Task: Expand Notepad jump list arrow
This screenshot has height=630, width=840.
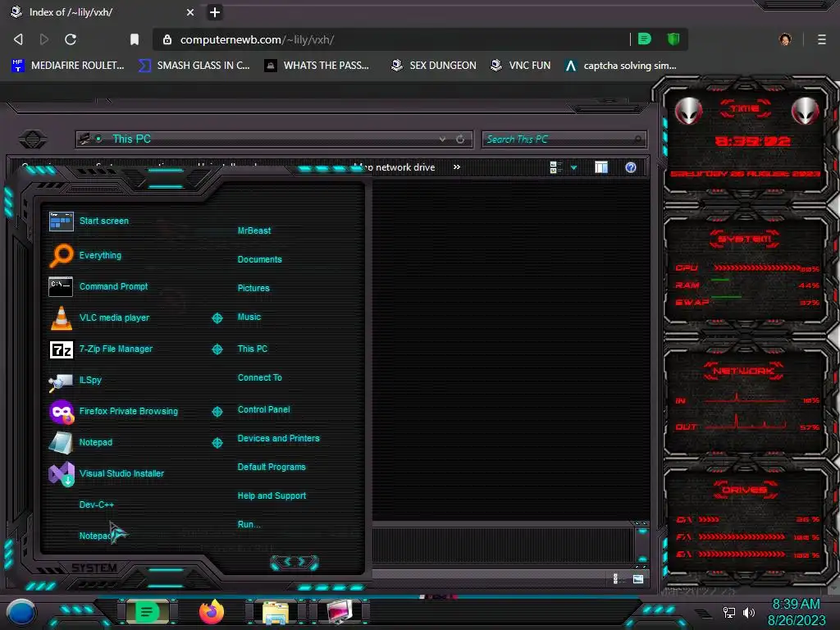Action: pyautogui.click(x=217, y=442)
